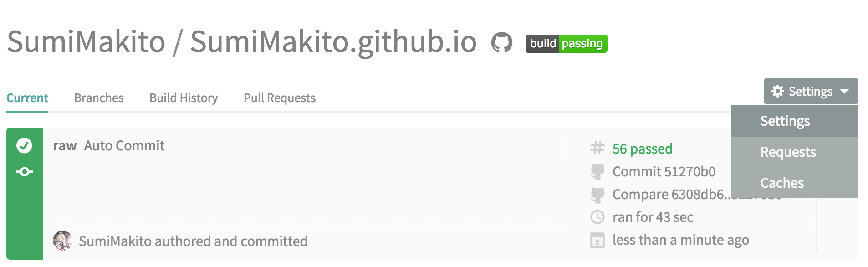Screen dimensions: 868x267
Task: Open the GitHub repository octocat icon
Action: [x=501, y=43]
